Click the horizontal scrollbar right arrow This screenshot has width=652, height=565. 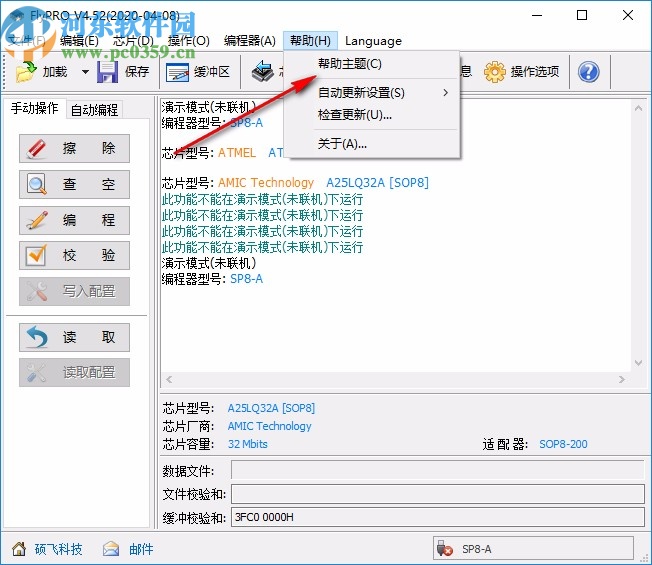622,379
